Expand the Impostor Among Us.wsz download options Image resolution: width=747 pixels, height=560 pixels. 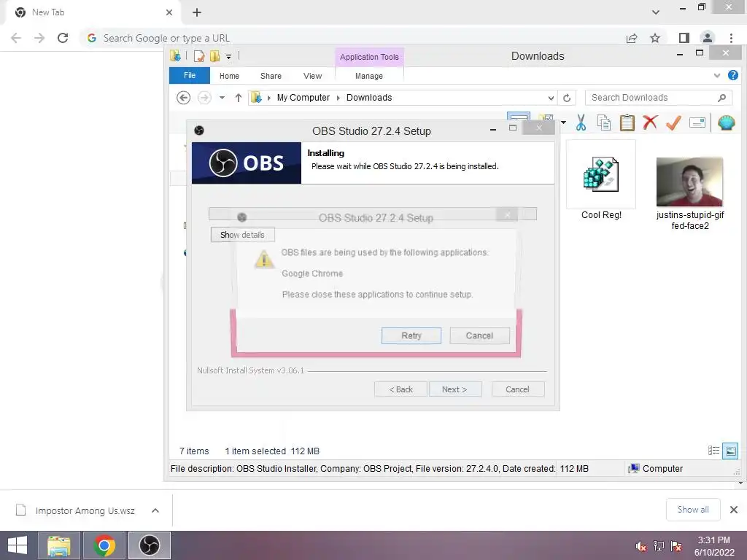155,510
